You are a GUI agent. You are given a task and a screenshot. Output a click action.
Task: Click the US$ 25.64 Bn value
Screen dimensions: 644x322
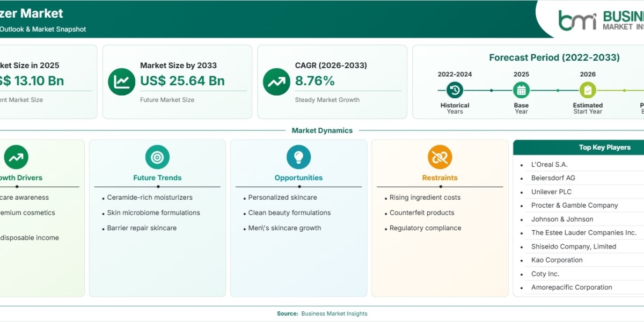(182, 81)
